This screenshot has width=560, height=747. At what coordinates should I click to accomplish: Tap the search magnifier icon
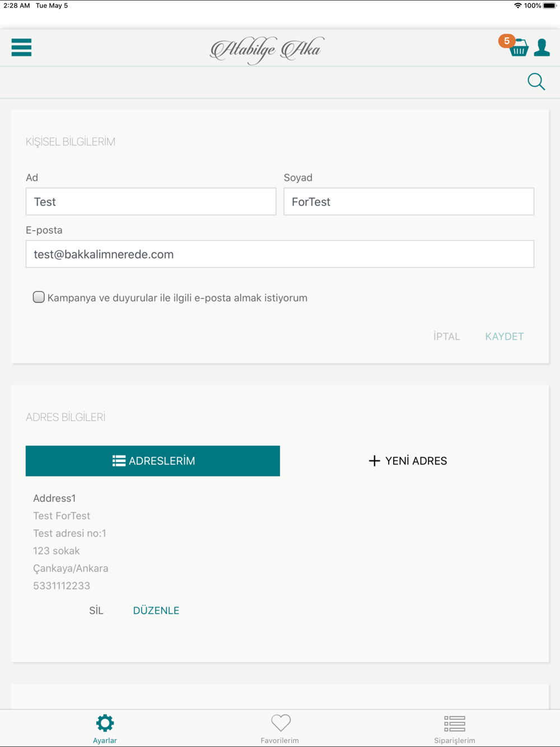(536, 82)
